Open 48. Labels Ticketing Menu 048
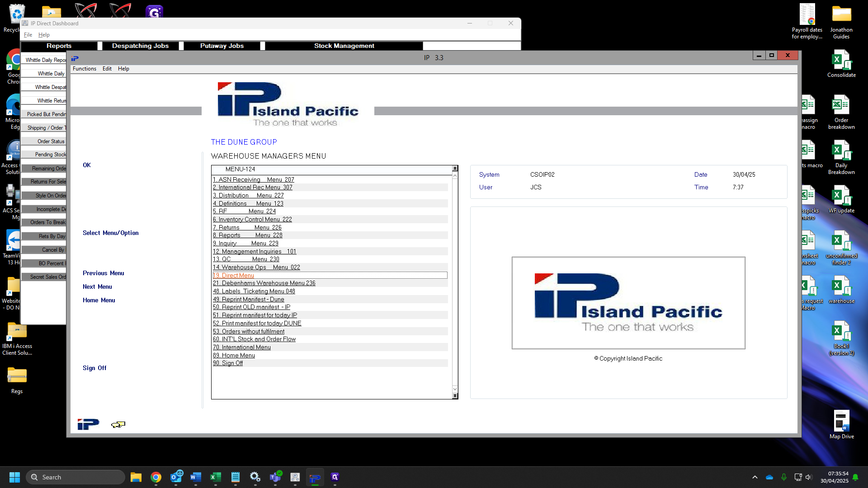 tap(254, 291)
